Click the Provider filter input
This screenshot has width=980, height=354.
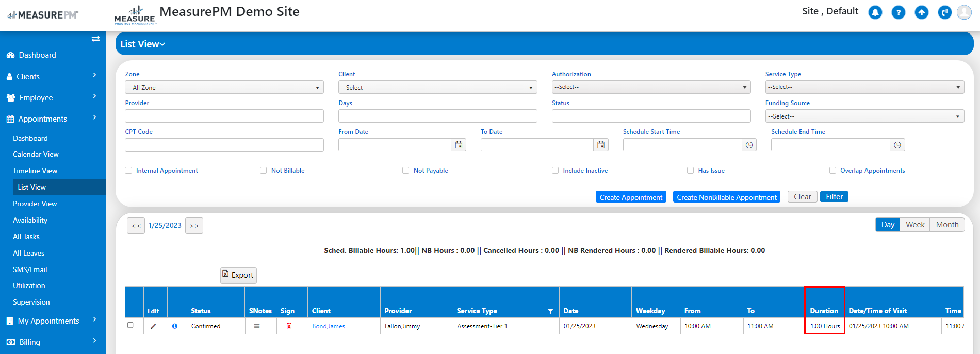[224, 116]
